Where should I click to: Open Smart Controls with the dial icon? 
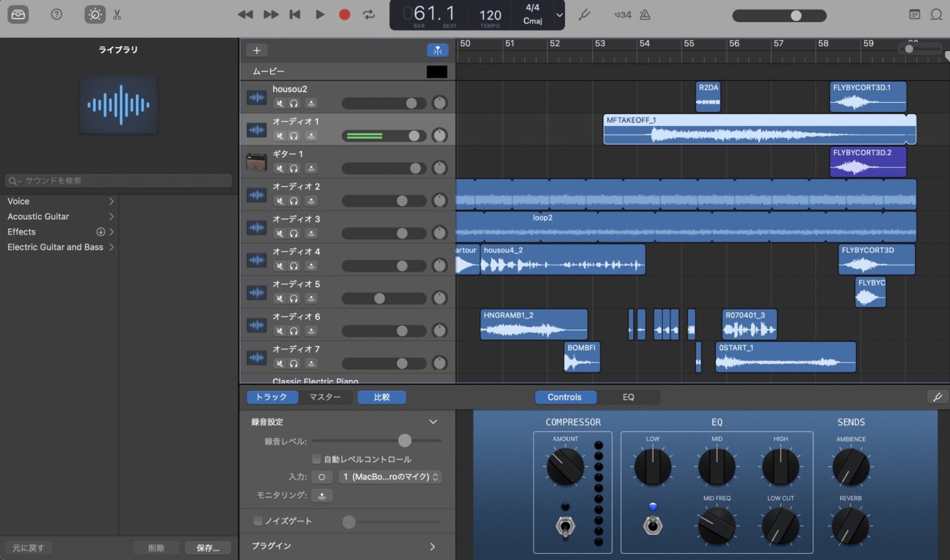point(94,14)
